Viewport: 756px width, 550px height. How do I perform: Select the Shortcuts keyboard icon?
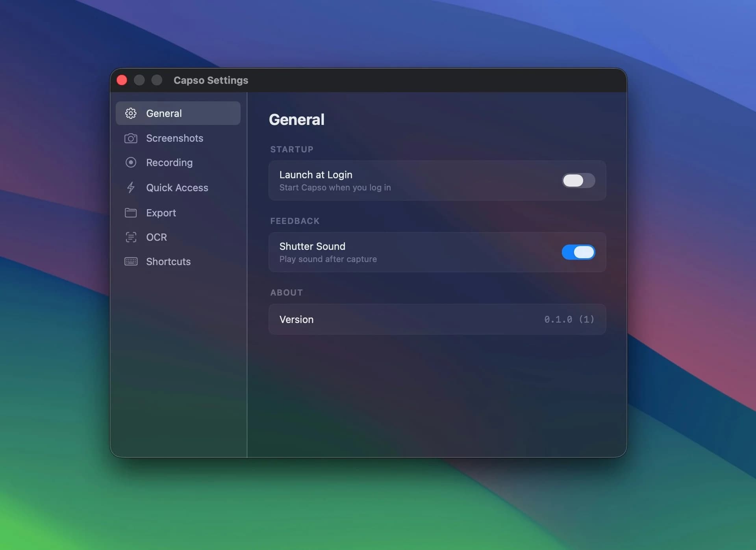[x=130, y=262]
